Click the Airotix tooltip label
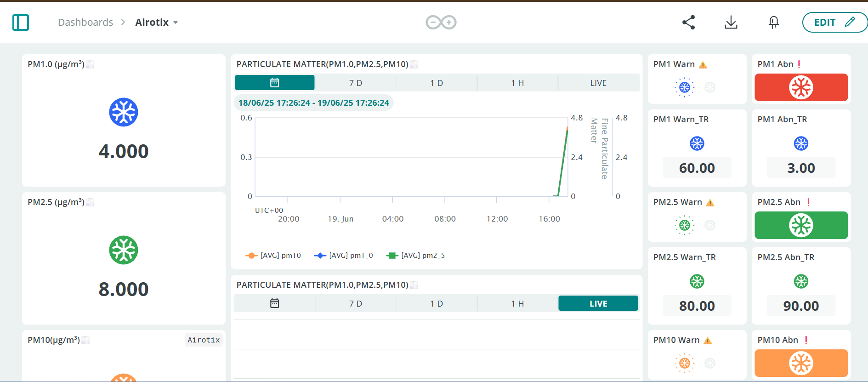 [204, 340]
